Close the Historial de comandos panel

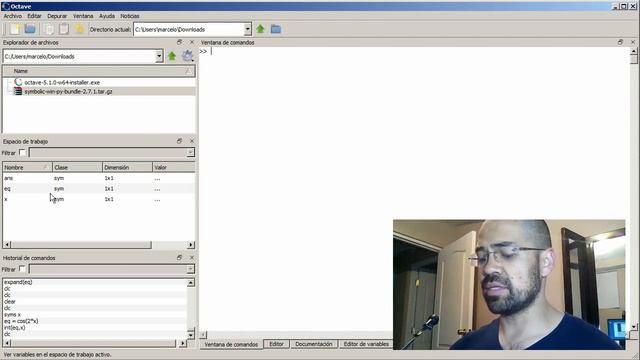coord(192,258)
